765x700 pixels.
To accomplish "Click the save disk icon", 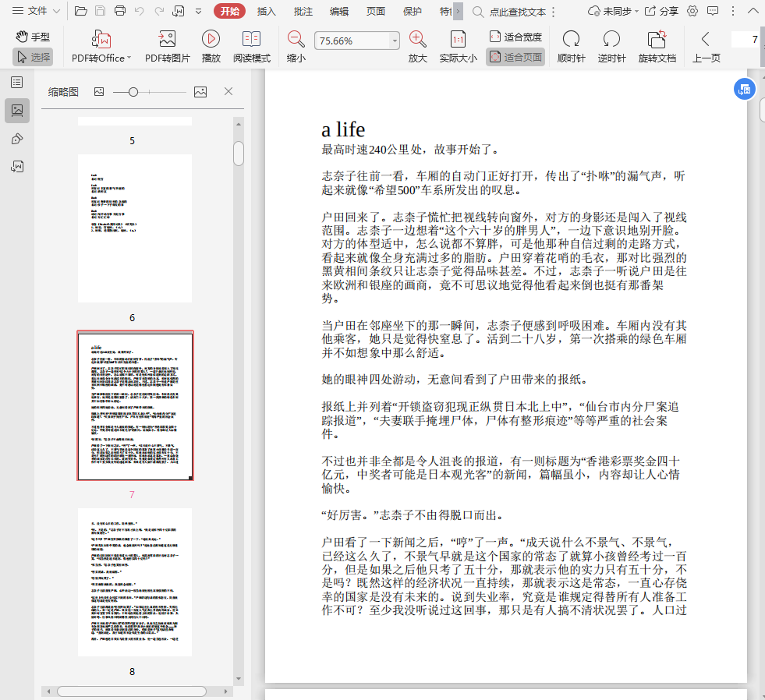I will click(x=100, y=11).
